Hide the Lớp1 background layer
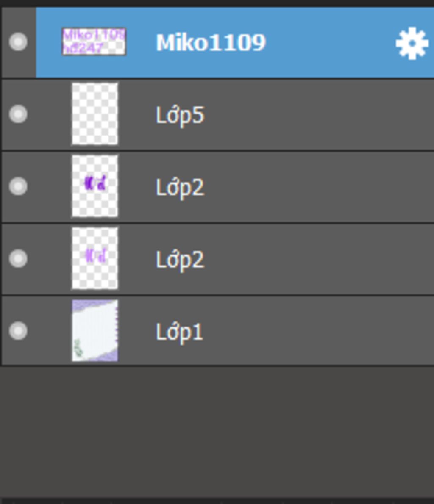The width and height of the screenshot is (434, 504). pos(18,331)
